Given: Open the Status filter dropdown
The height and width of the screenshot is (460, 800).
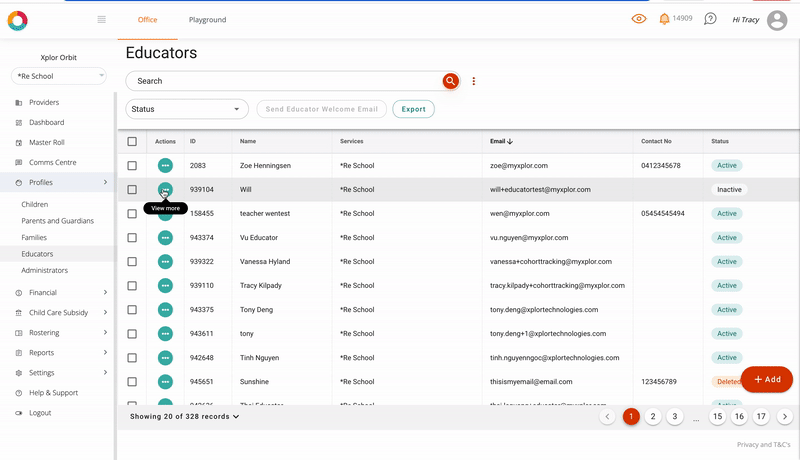Looking at the screenshot, I should coord(187,109).
